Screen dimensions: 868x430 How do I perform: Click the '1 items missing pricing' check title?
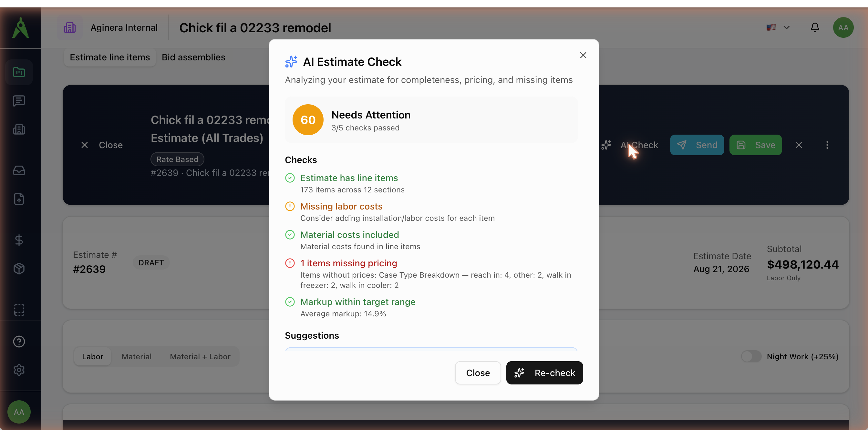(348, 263)
